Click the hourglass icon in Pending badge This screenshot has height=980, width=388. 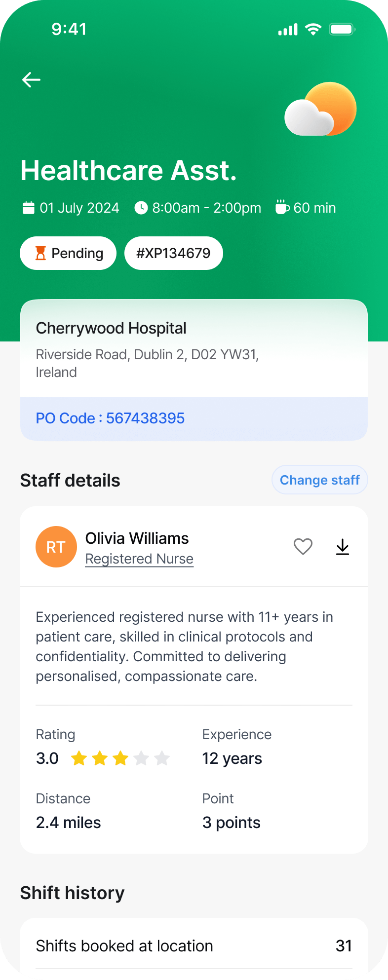coord(40,254)
